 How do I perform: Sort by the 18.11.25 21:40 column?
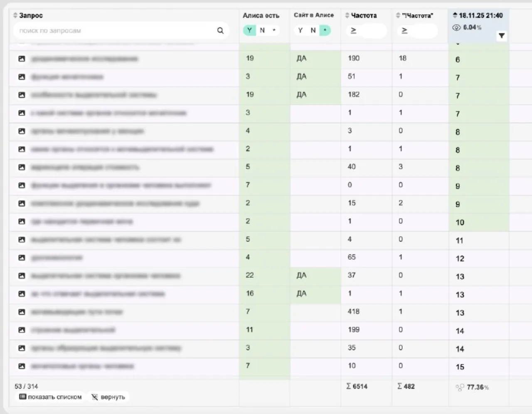(x=478, y=15)
